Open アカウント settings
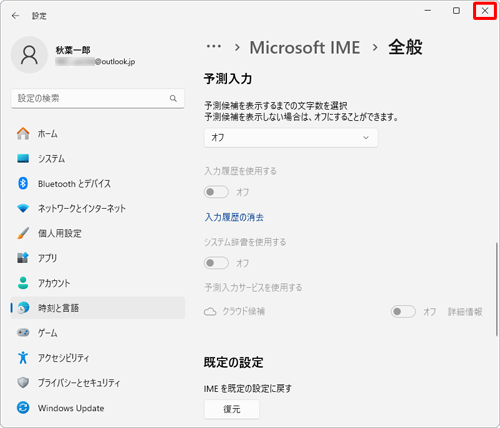This screenshot has width=500, height=428. coord(98,283)
